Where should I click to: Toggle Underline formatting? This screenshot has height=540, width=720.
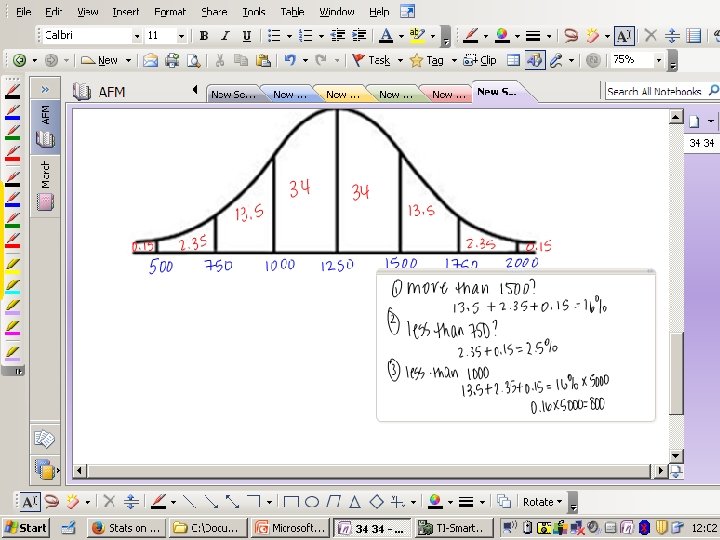[x=247, y=35]
